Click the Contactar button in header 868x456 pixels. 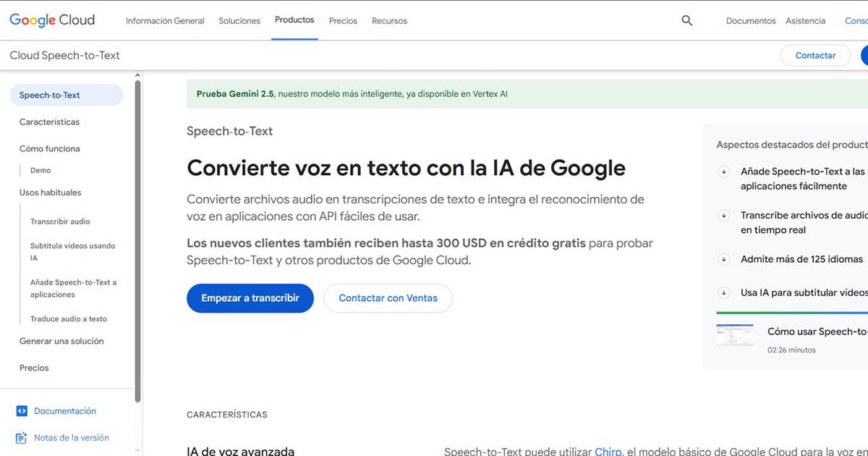(815, 56)
